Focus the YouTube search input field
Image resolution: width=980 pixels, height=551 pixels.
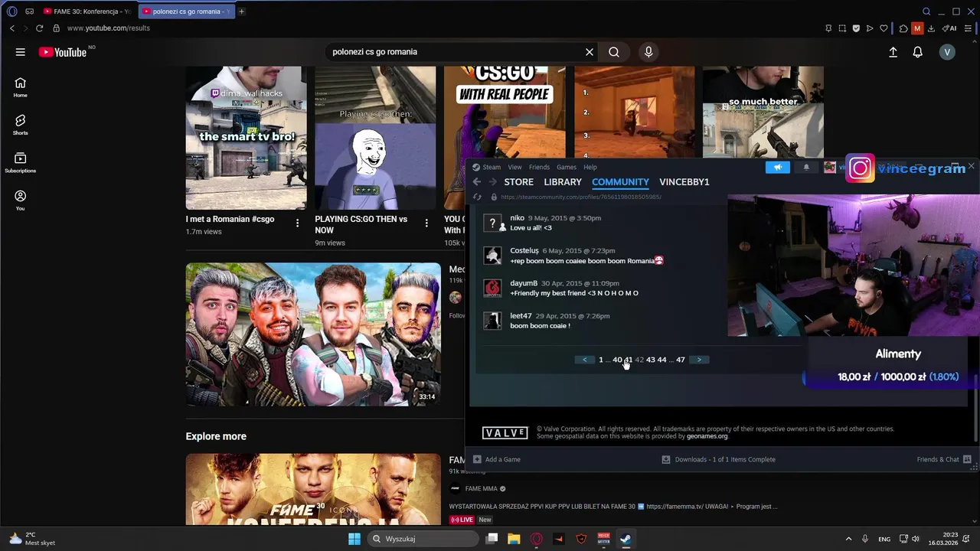tap(456, 52)
